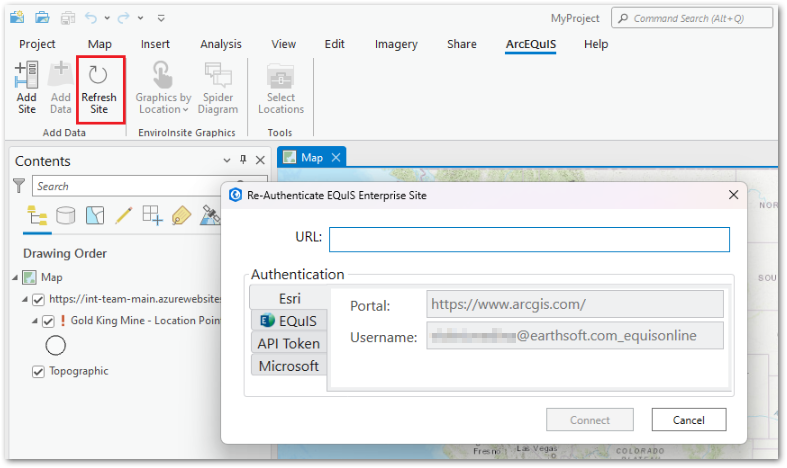Click the Cancel button in dialog
The width and height of the screenshot is (787, 468).
(x=689, y=420)
